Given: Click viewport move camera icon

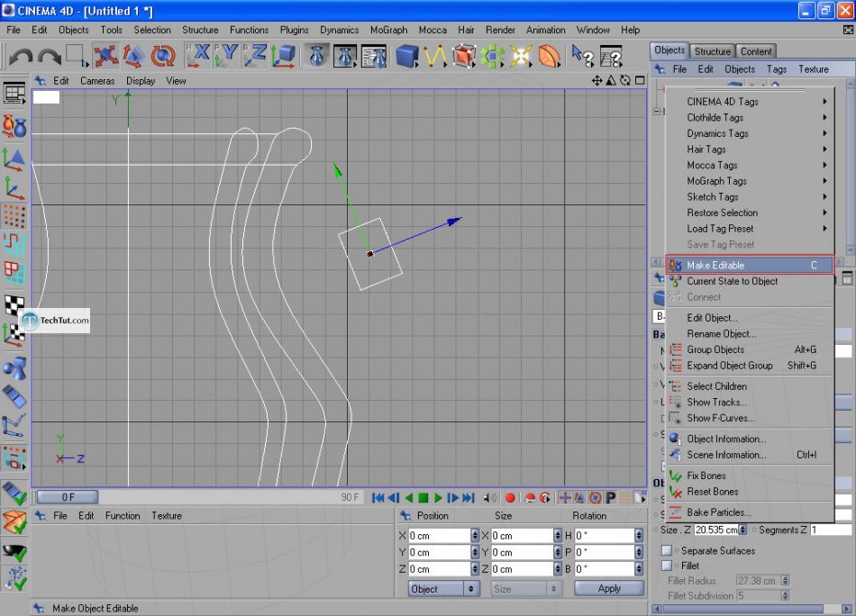Looking at the screenshot, I should tap(596, 81).
